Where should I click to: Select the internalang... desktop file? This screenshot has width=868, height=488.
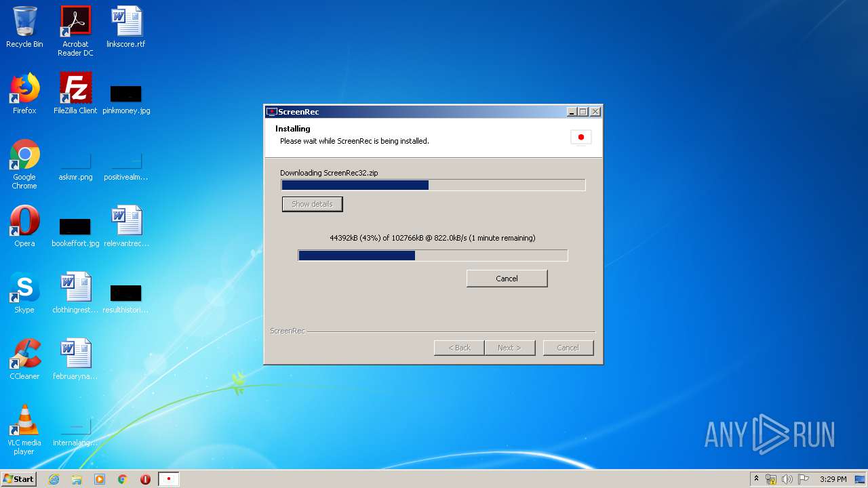[x=75, y=432]
